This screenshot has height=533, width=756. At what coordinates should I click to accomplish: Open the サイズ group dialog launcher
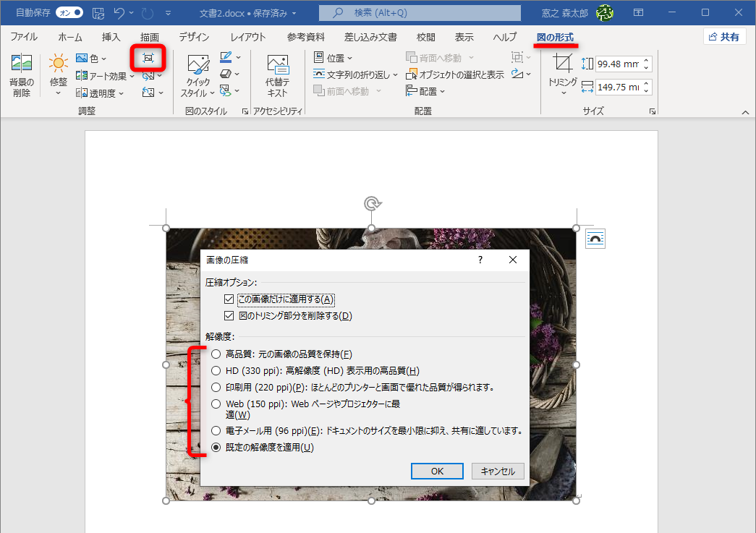pyautogui.click(x=653, y=111)
